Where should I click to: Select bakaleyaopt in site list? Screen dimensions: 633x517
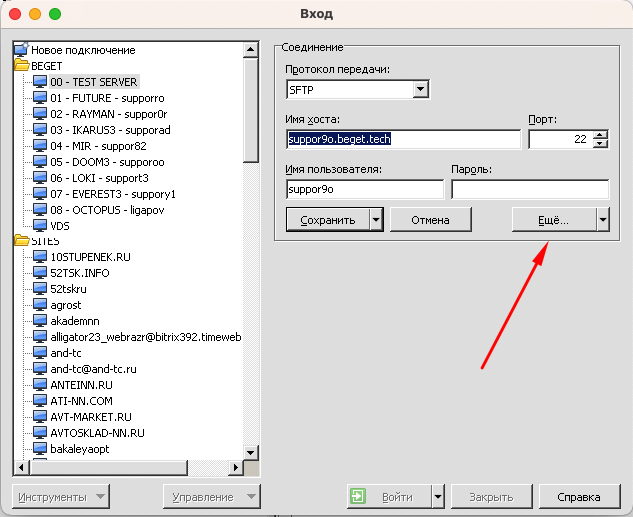80,449
